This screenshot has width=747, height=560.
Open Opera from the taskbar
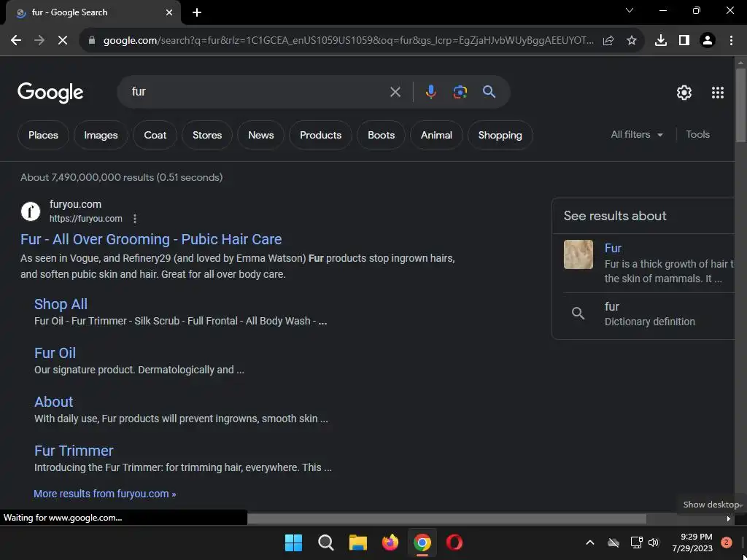pos(454,542)
